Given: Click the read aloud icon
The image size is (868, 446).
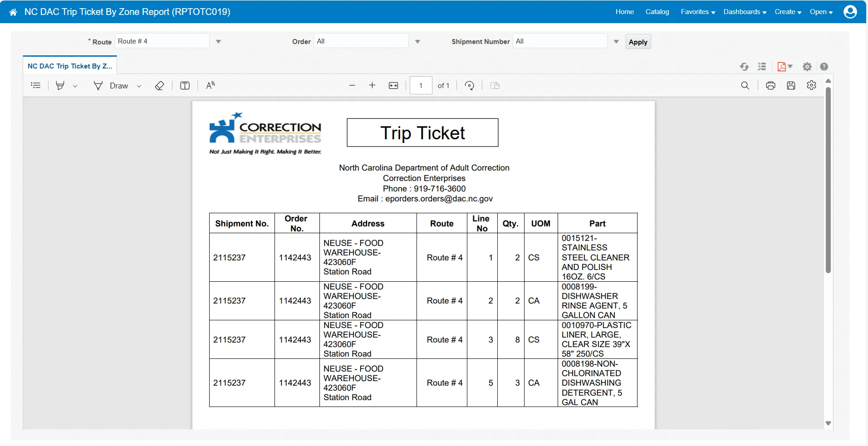Looking at the screenshot, I should (211, 86).
